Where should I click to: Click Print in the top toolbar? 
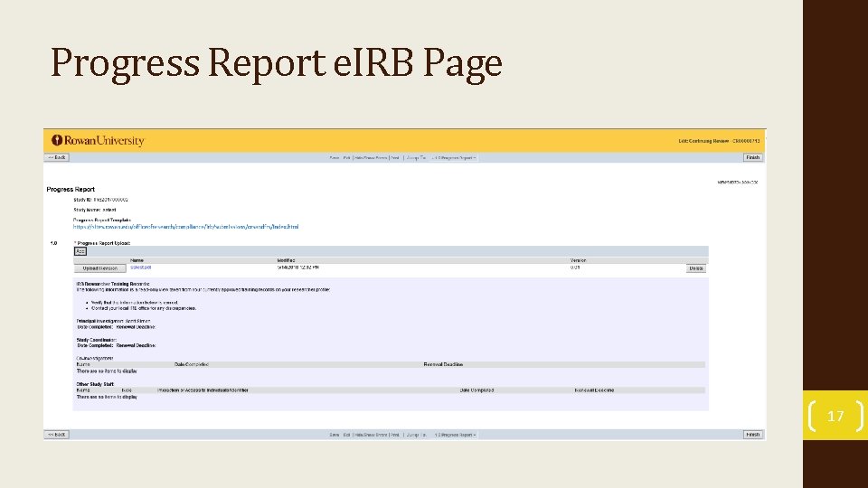(395, 157)
